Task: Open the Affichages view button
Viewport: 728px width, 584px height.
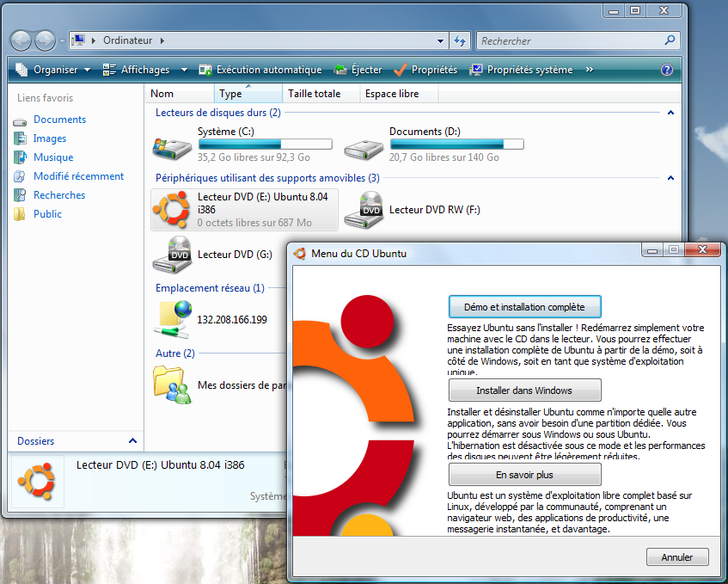Action: [137, 70]
